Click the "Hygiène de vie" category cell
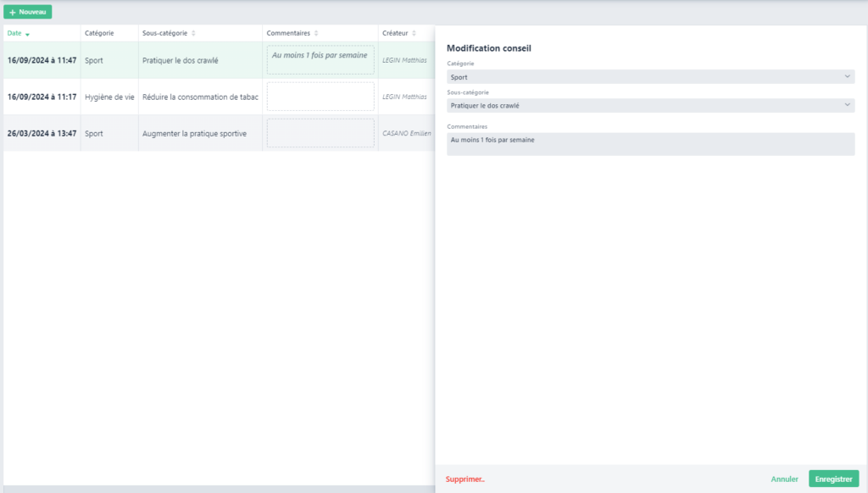 tap(109, 97)
